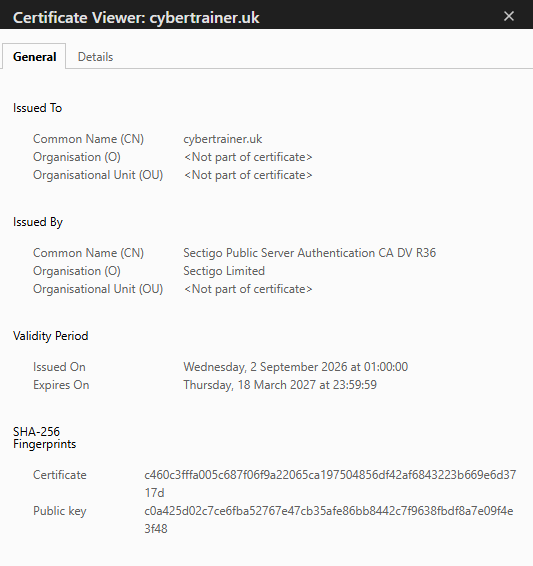
Task: Click the Validity Period heading
Action: (x=51, y=336)
